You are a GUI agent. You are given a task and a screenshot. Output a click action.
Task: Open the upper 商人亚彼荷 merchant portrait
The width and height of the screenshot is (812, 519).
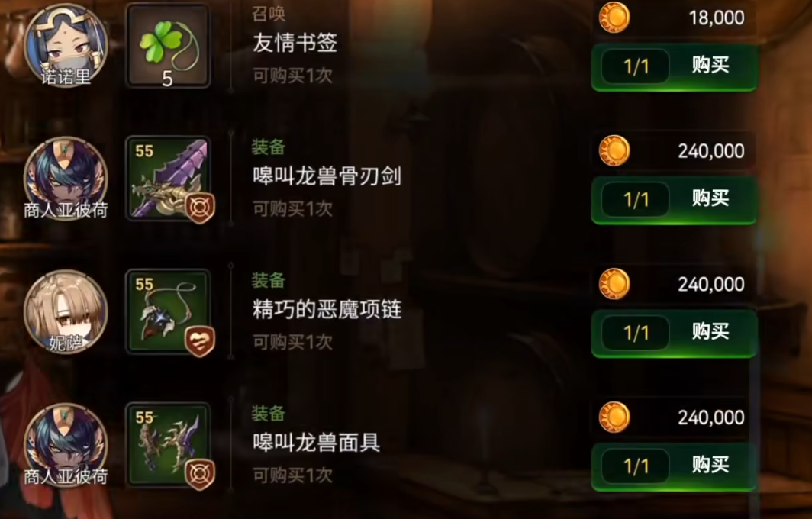click(x=66, y=178)
